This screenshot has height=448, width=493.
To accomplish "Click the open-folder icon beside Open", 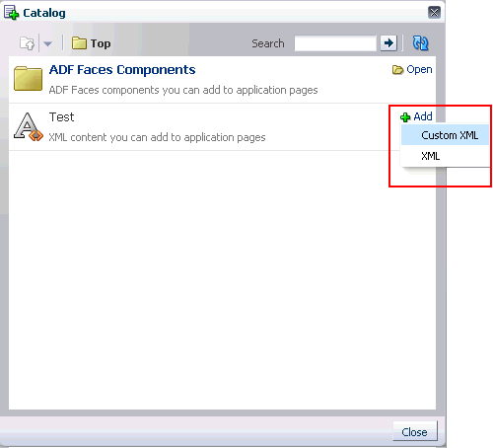I will coord(397,70).
